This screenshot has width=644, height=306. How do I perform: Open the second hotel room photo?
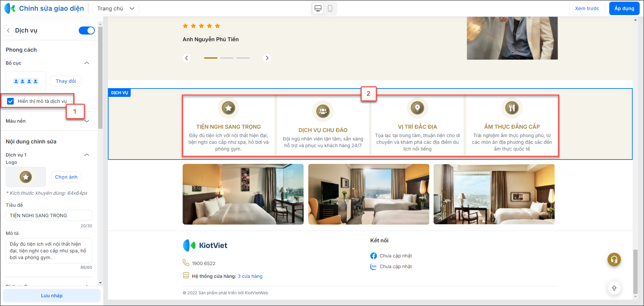(x=369, y=194)
